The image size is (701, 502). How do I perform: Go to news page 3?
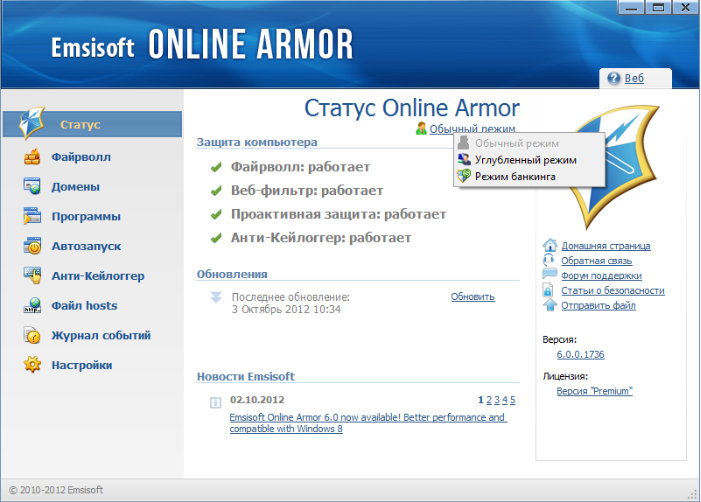pyautogui.click(x=497, y=400)
